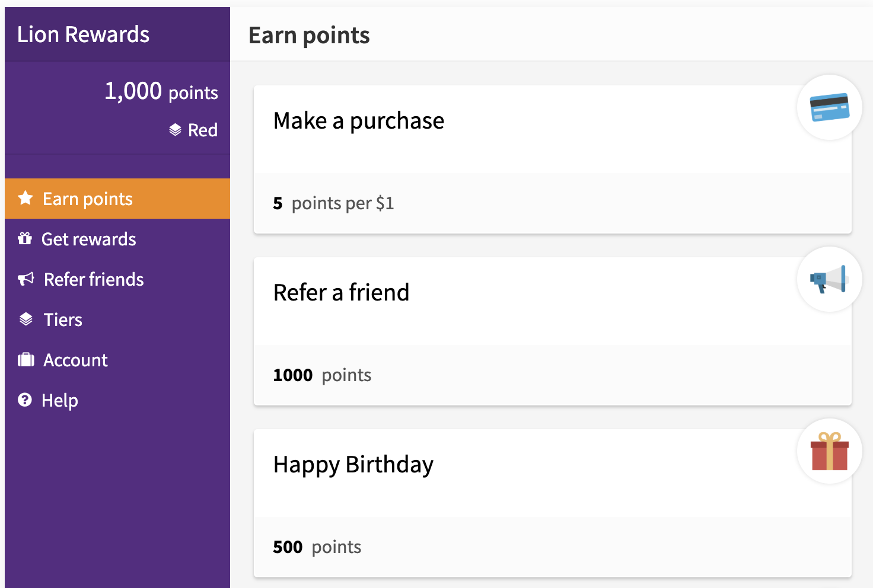873x588 pixels.
Task: Click the credit card icon on purchase card
Action: click(830, 107)
